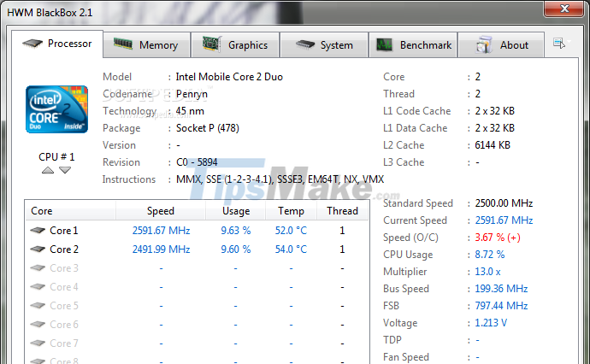Click the instructions list MMX, SSE text
Screen dimensions: 590x364
tap(280, 179)
